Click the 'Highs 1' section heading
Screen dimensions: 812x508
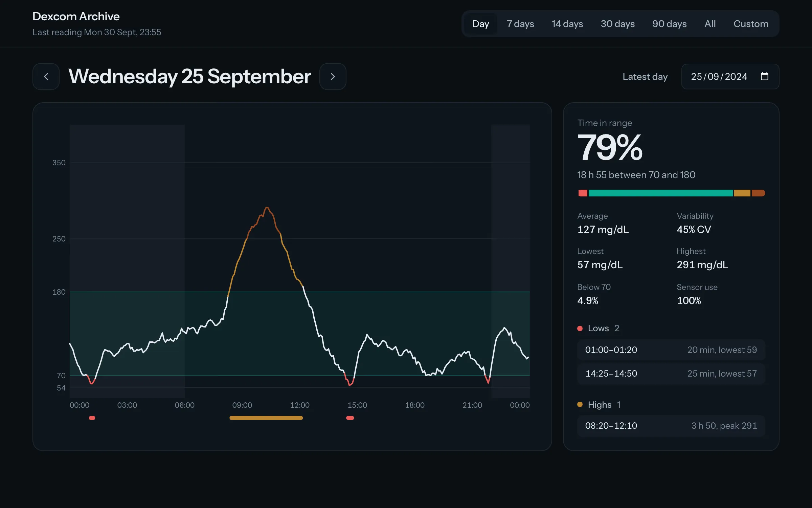tap(599, 405)
